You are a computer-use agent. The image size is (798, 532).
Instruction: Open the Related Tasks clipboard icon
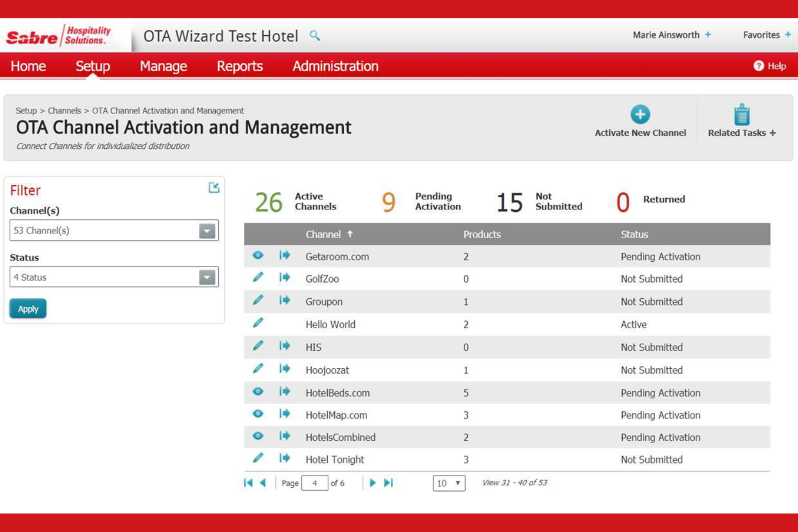coord(742,114)
